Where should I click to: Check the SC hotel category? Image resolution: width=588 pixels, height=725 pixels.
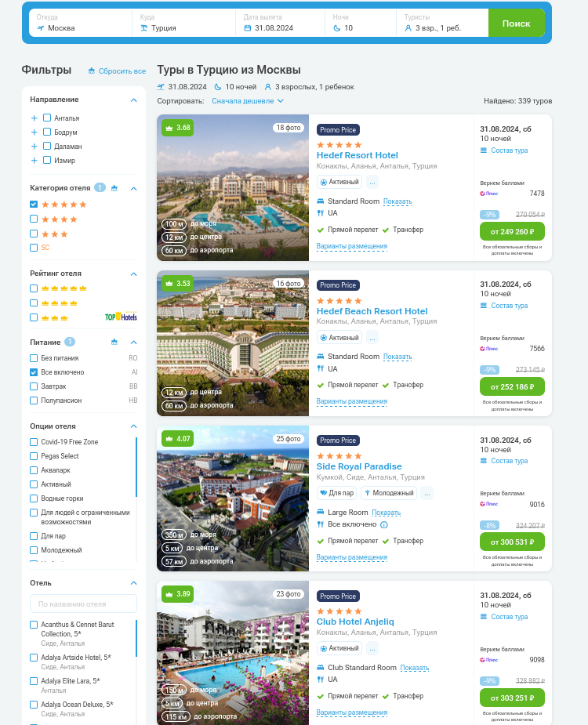[34, 248]
